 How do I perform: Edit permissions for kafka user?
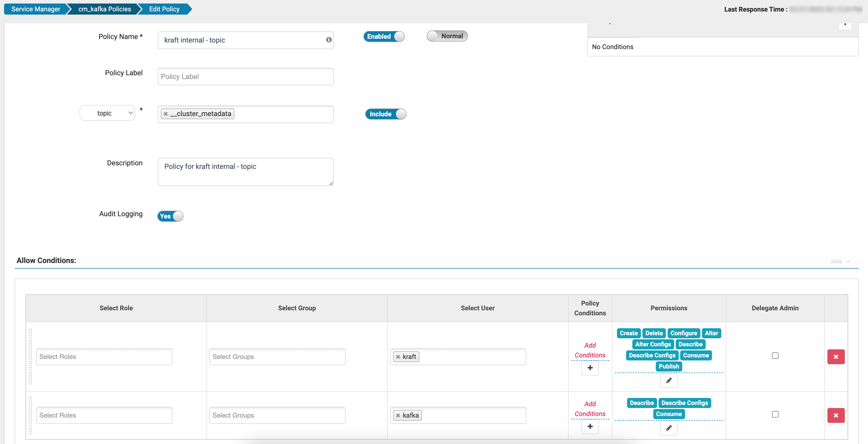pyautogui.click(x=669, y=428)
